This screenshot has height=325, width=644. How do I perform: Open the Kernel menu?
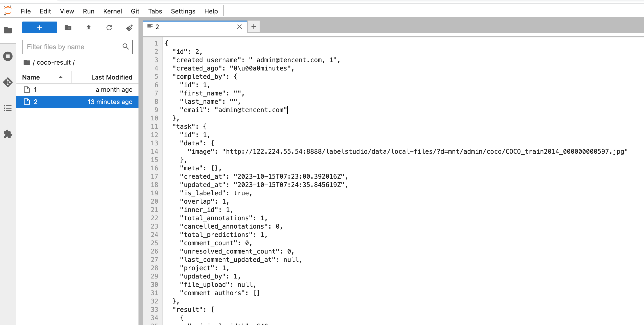113,11
